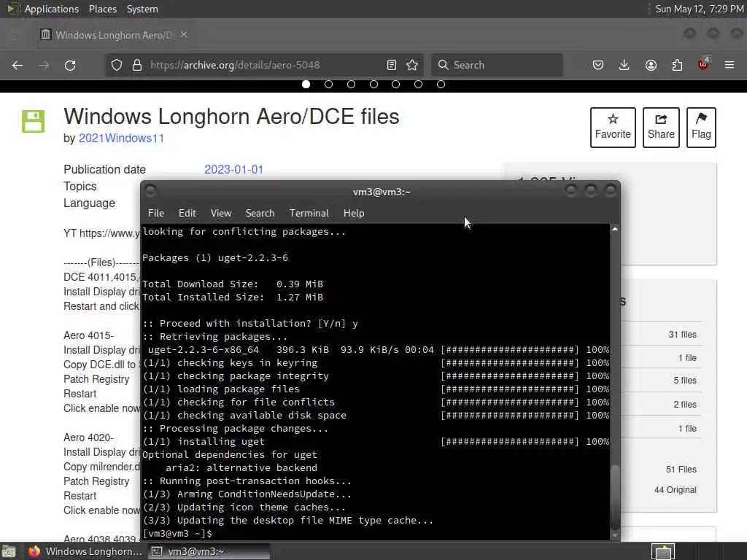The image size is (747, 560).
Task: Click the 44 Original entry
Action: coord(675,490)
